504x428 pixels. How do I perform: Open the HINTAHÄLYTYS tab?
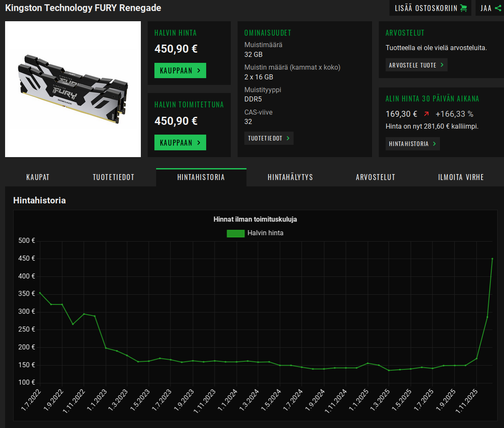click(x=290, y=177)
